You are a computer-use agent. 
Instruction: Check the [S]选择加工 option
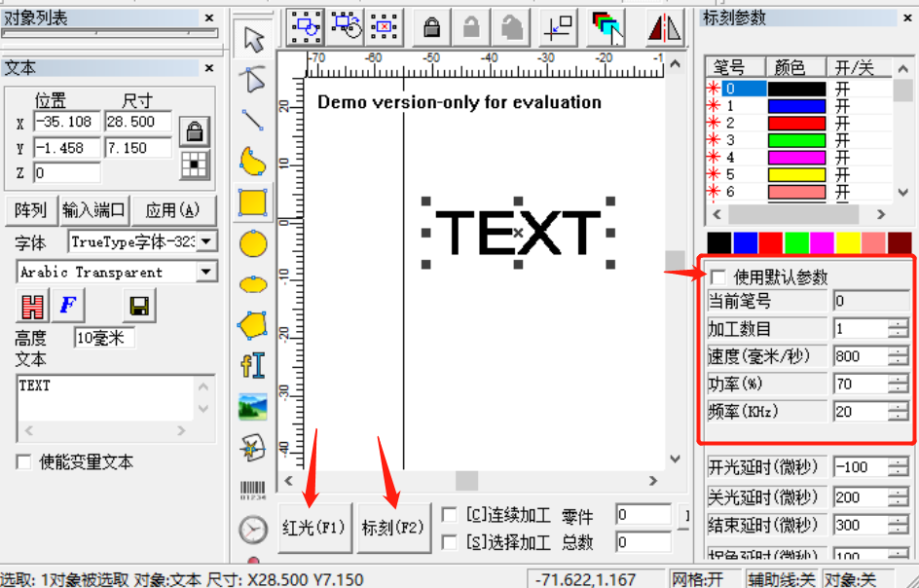pos(449,542)
